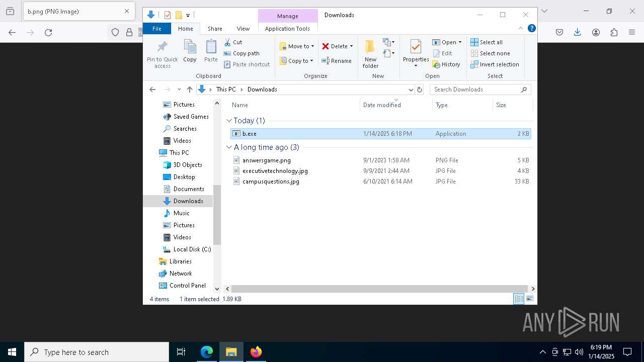Screen dimensions: 644x362
Task: Click the Rename command
Action: tap(337, 61)
